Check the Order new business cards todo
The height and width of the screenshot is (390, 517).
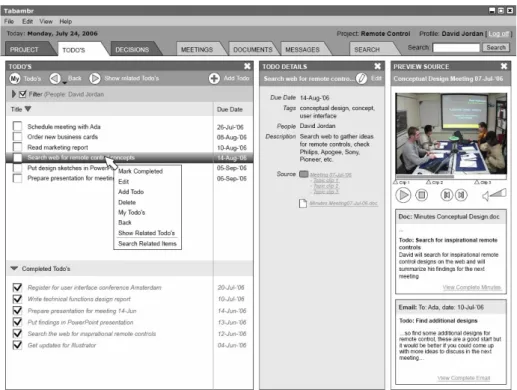[17, 136]
